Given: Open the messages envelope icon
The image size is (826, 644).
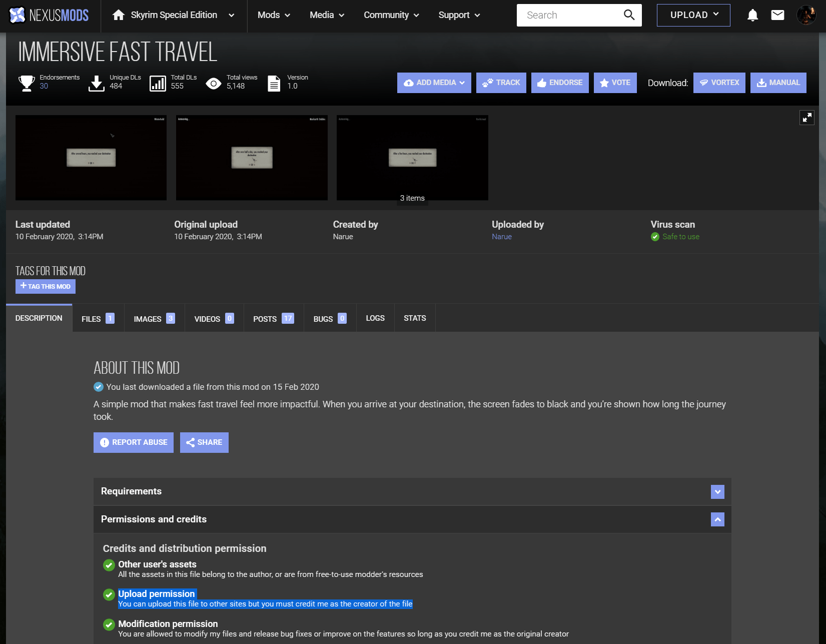Looking at the screenshot, I should (x=777, y=15).
